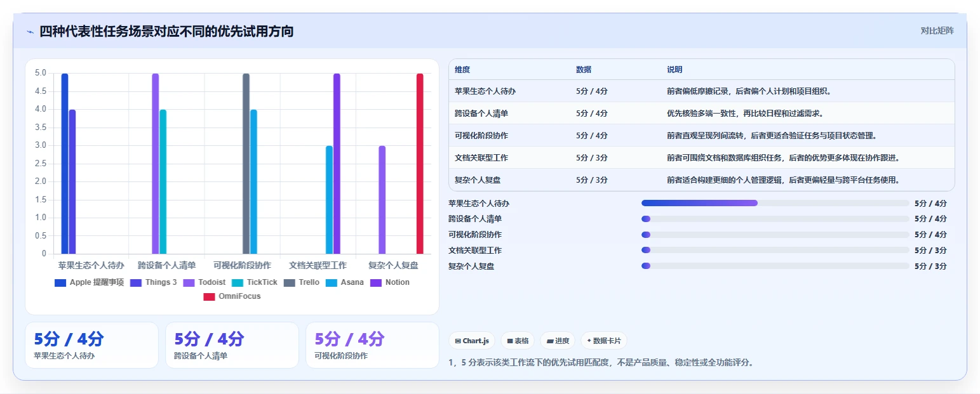Click the 复杂个人复盘 axis label
Screen dimensions: 980x394
394,265
